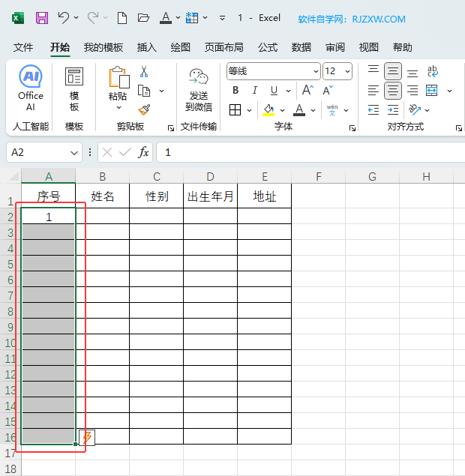Decrease font size with small A icon
Viewport: 465px width, 476px height.
[328, 91]
